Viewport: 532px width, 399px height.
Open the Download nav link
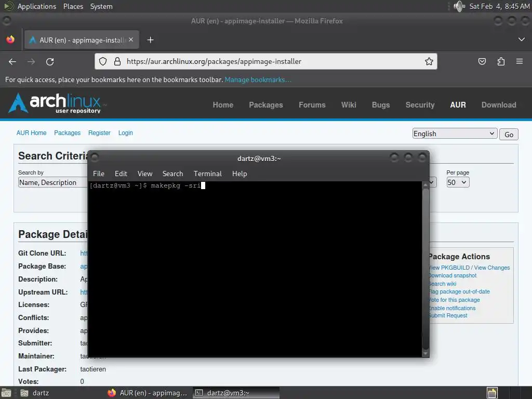point(499,105)
